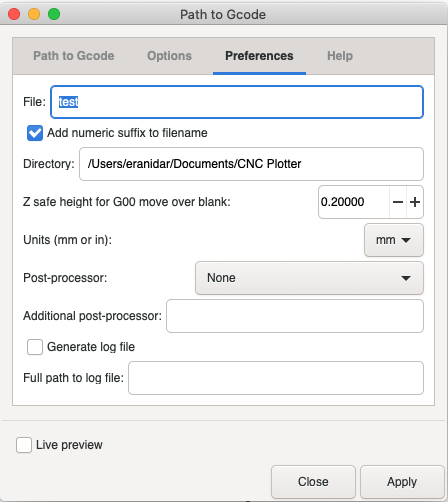The width and height of the screenshot is (448, 502).
Task: Open the Options tab
Action: [169, 56]
